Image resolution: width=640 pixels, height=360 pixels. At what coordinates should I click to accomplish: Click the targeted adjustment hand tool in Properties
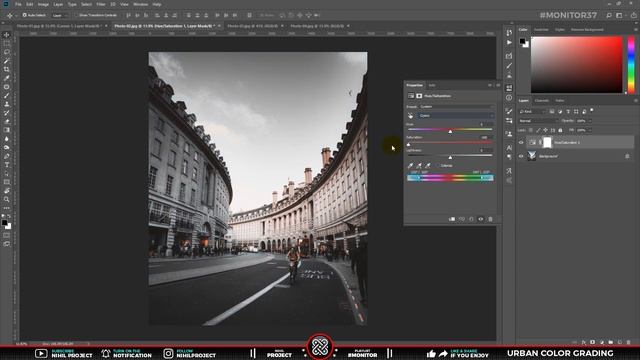pyautogui.click(x=411, y=116)
